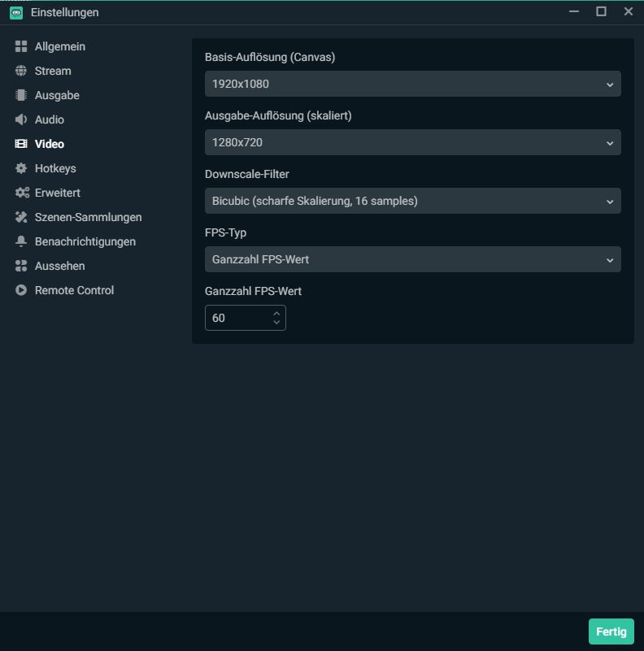
Task: Click the Streamlabs logo in title bar
Action: click(x=16, y=12)
